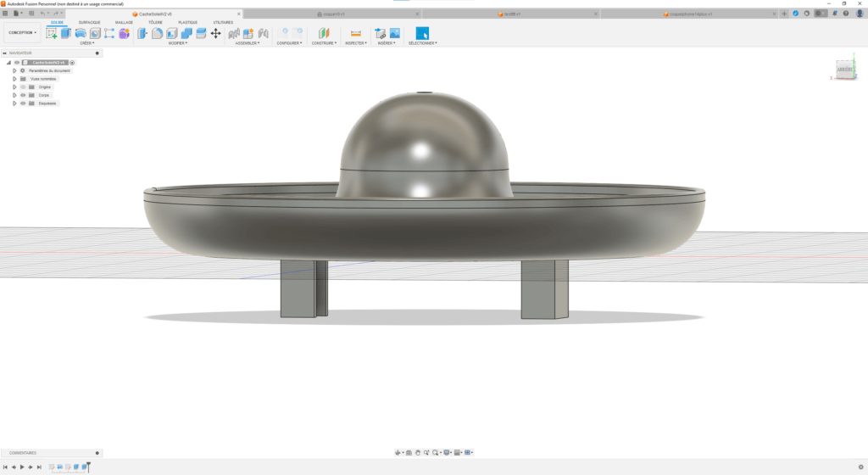
Task: Select the As-built Joint tool
Action: click(264, 34)
